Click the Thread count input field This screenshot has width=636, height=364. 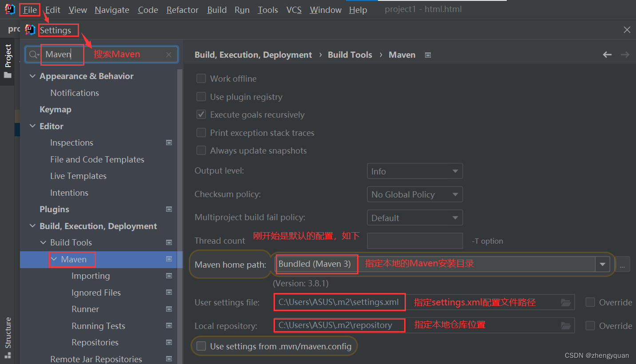[x=415, y=241]
